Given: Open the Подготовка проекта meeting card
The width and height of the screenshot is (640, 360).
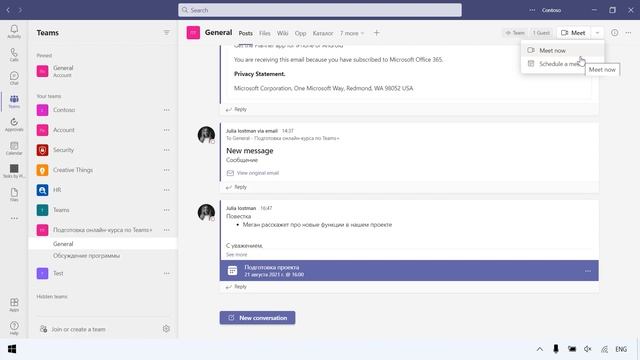Looking at the screenshot, I should 409,271.
